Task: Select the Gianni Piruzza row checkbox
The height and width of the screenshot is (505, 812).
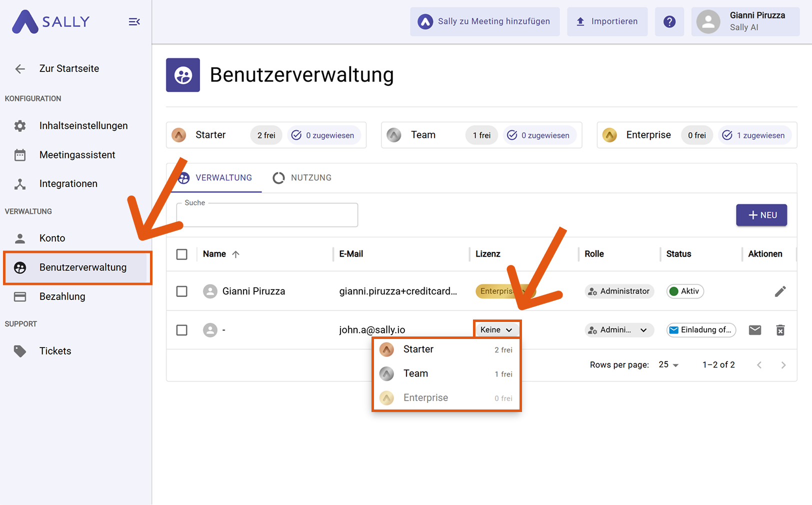Action: [x=182, y=291]
